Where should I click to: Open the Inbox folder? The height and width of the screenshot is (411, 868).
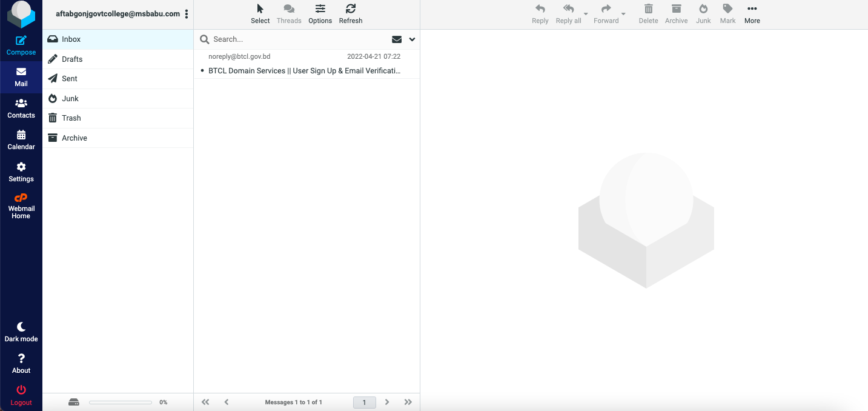[x=118, y=39]
